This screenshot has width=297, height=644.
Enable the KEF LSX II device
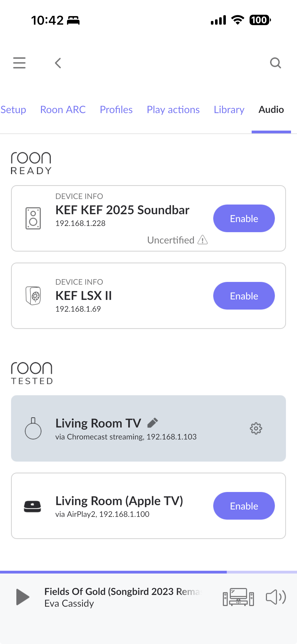coord(244,296)
